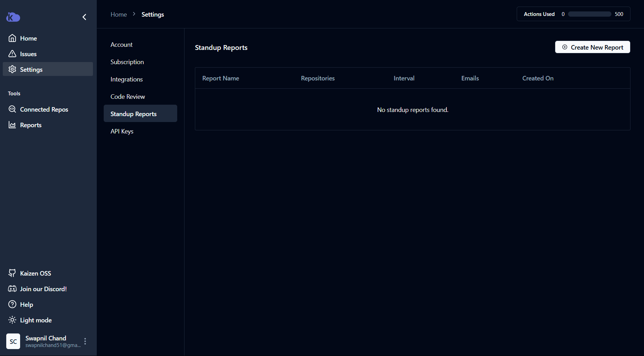Open Home from the sidebar house icon
The height and width of the screenshot is (356, 644).
[12, 38]
